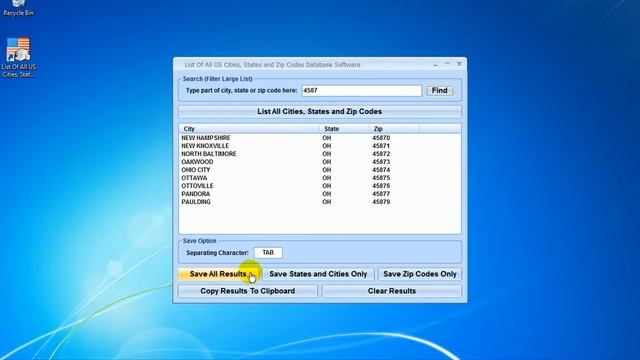
Task: Click zip code 45871
Action: click(381, 146)
